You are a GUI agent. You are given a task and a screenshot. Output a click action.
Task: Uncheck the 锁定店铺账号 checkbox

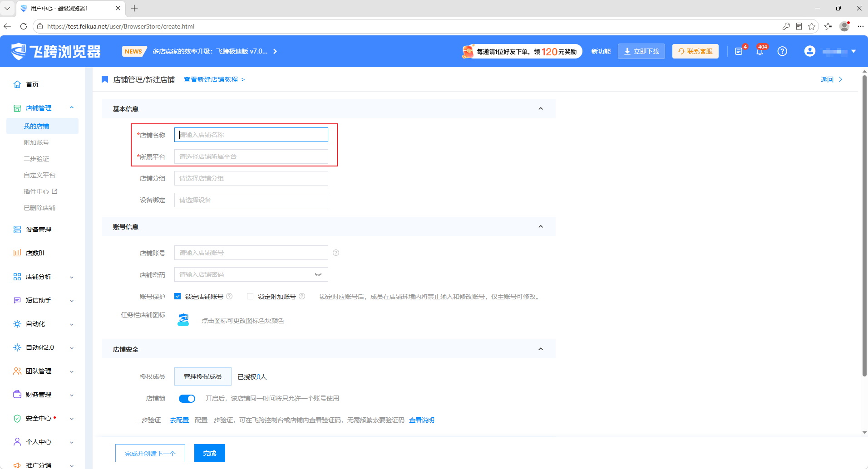(x=178, y=296)
